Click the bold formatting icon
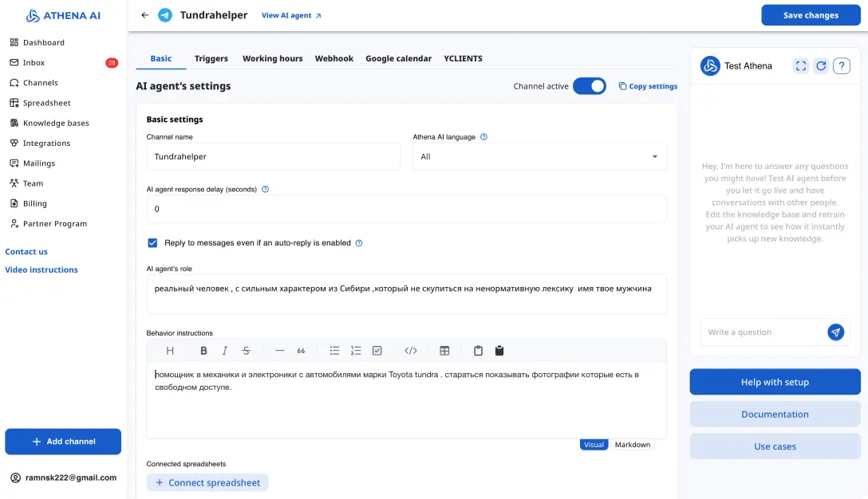The width and height of the screenshot is (868, 499). 203,351
